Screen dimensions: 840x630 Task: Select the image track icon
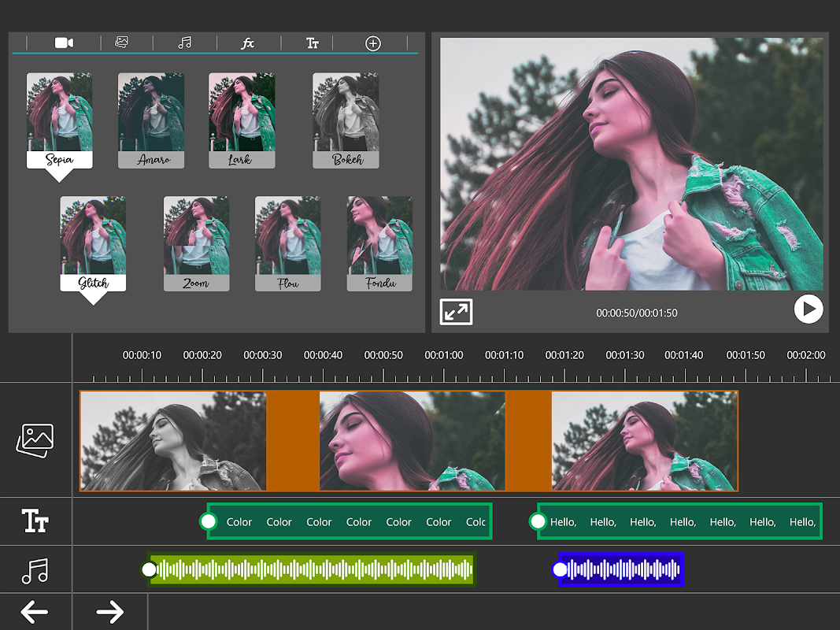pos(35,440)
